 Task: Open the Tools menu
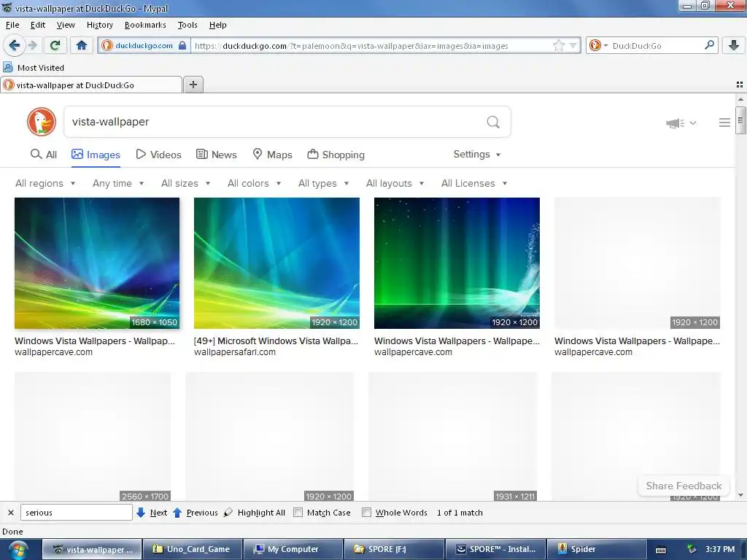click(187, 25)
